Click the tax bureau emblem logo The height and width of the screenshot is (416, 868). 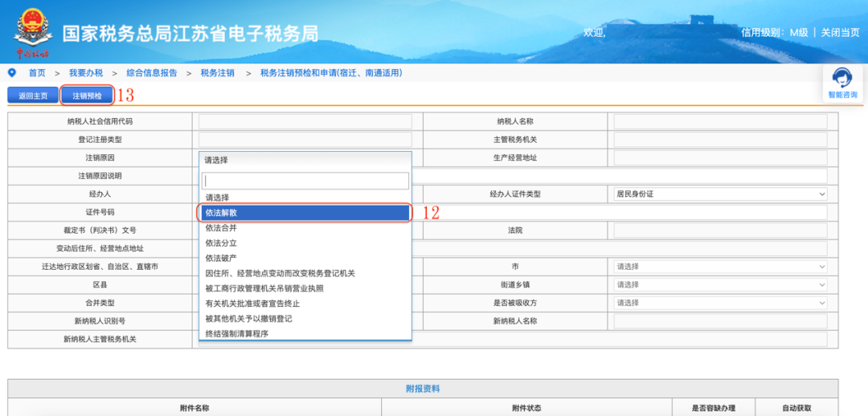[x=32, y=31]
